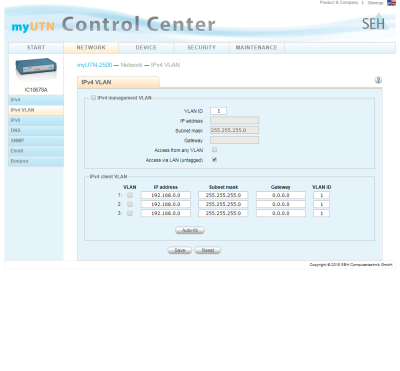
Task: Click the management VLAN ID field
Action: click(219, 111)
